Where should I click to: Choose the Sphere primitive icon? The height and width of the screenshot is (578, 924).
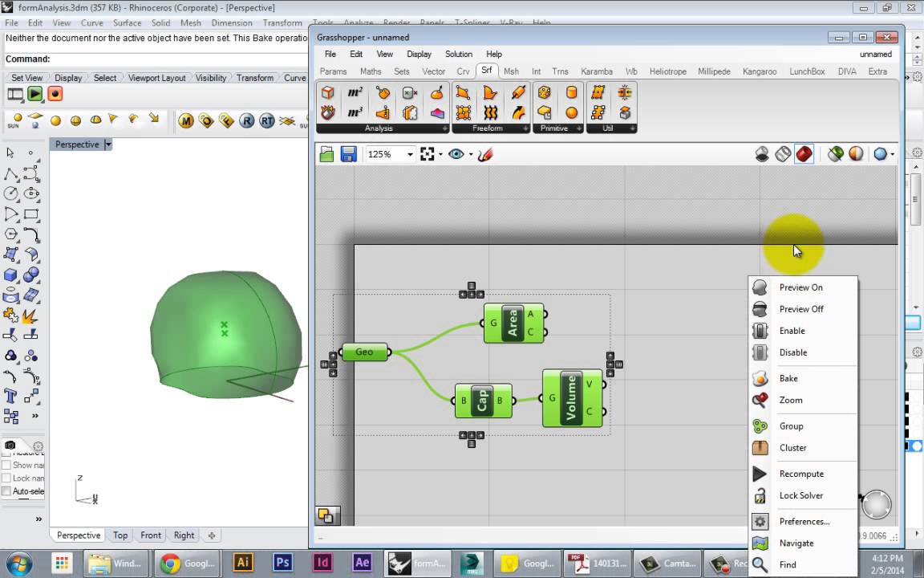(571, 112)
